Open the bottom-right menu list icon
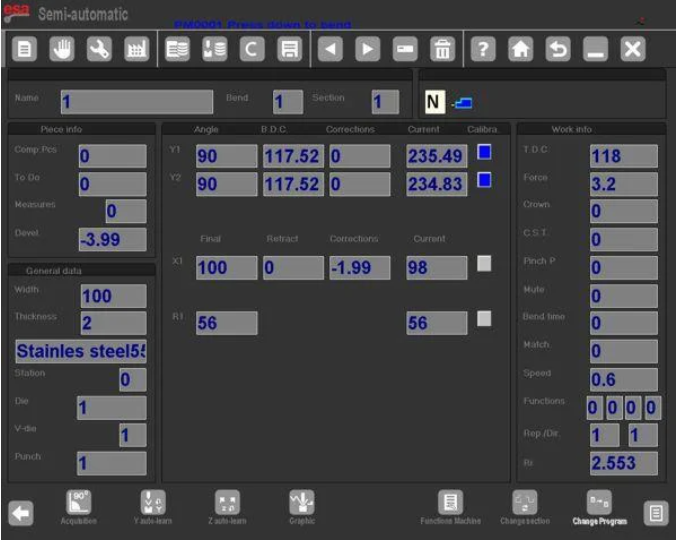 [x=656, y=513]
